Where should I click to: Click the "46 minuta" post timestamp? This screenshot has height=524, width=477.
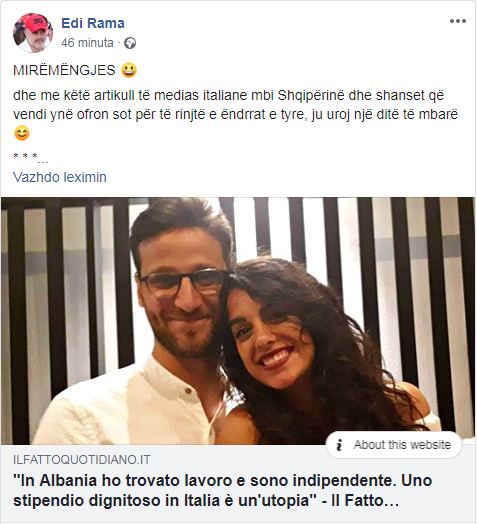coord(87,43)
